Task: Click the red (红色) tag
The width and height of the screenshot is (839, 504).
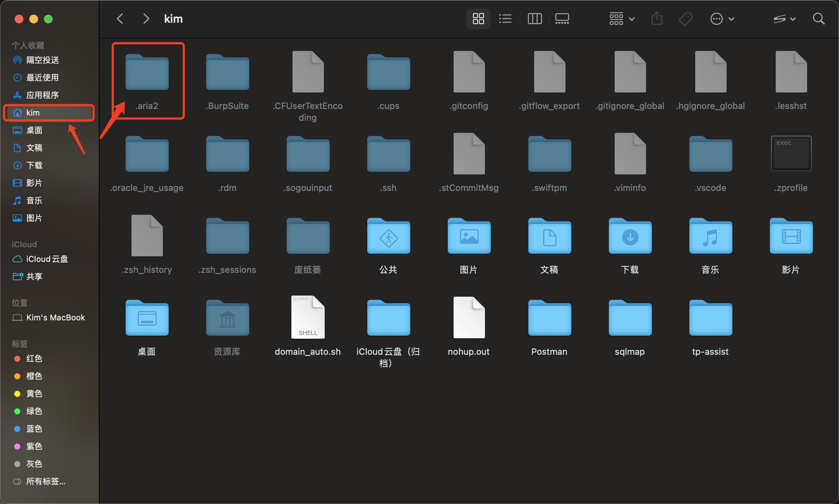Action: click(x=34, y=358)
